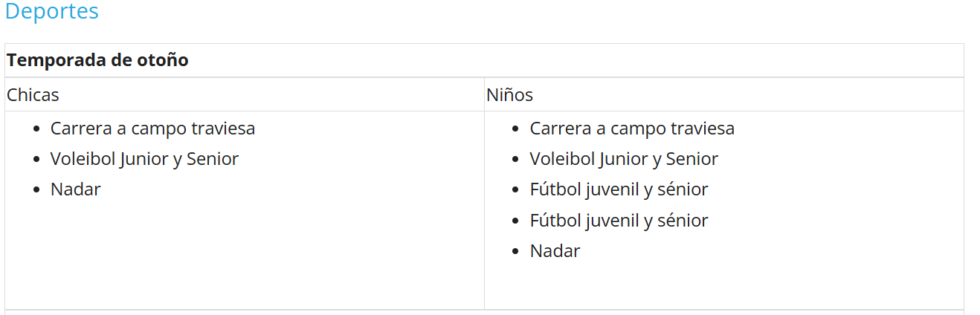Click bullet before Chicas' Carrera a campo traviesa
This screenshot has width=980, height=315.
click(37, 129)
